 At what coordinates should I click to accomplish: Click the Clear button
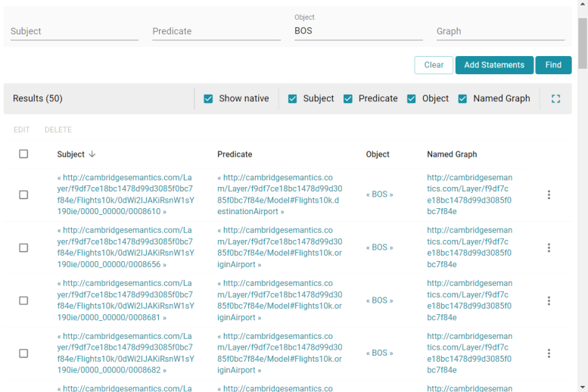[434, 65]
